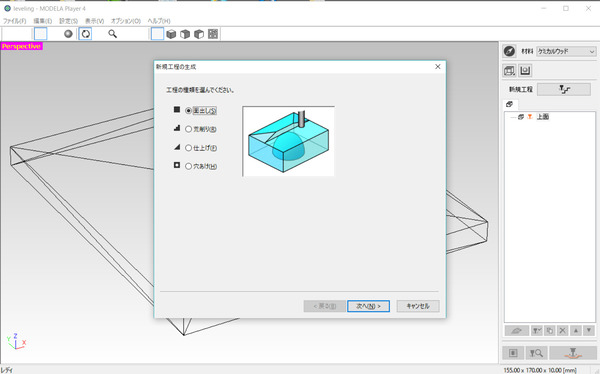Click the cutting depth U-shaped icon
The width and height of the screenshot is (600, 374).
(525, 70)
